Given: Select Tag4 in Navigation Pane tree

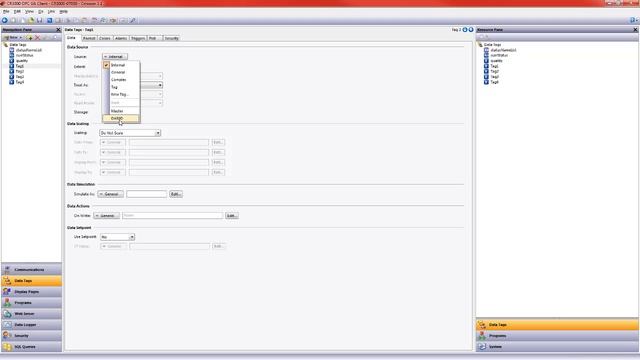Looking at the screenshot, I should click(20, 82).
